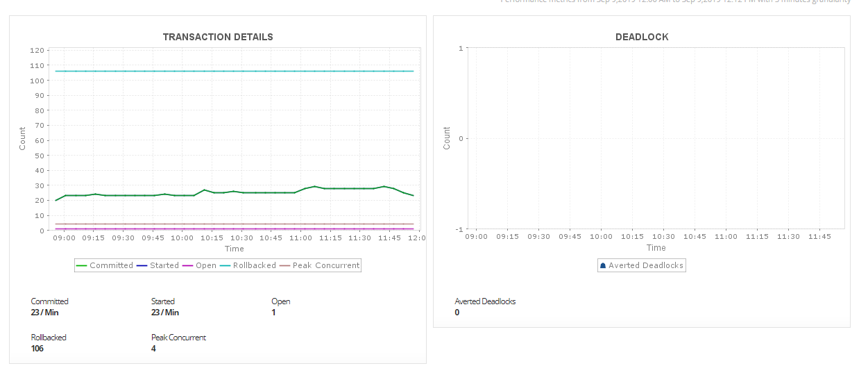Image resolution: width=868 pixels, height=382 pixels.
Task: Click the Averted Deadlocks value 0
Action: pyautogui.click(x=457, y=313)
